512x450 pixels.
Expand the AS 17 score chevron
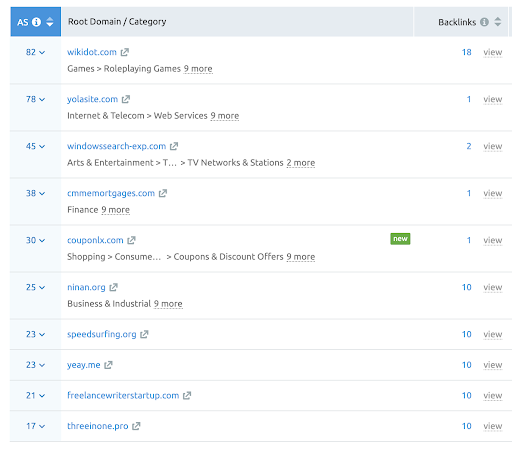click(42, 426)
